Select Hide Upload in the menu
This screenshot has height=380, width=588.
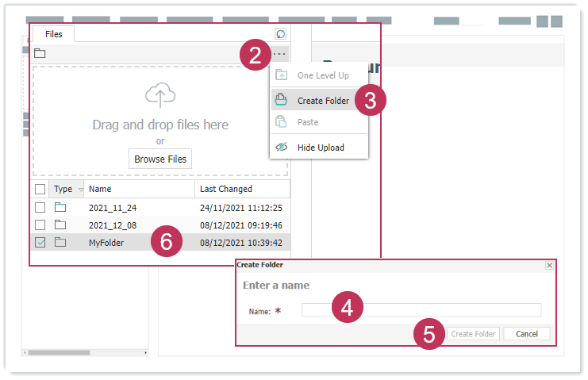point(320,148)
